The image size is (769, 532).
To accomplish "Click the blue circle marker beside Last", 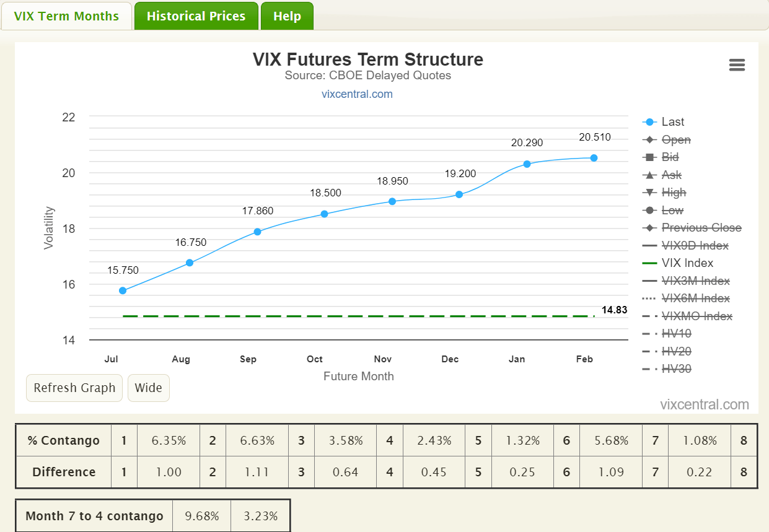I will (x=650, y=121).
